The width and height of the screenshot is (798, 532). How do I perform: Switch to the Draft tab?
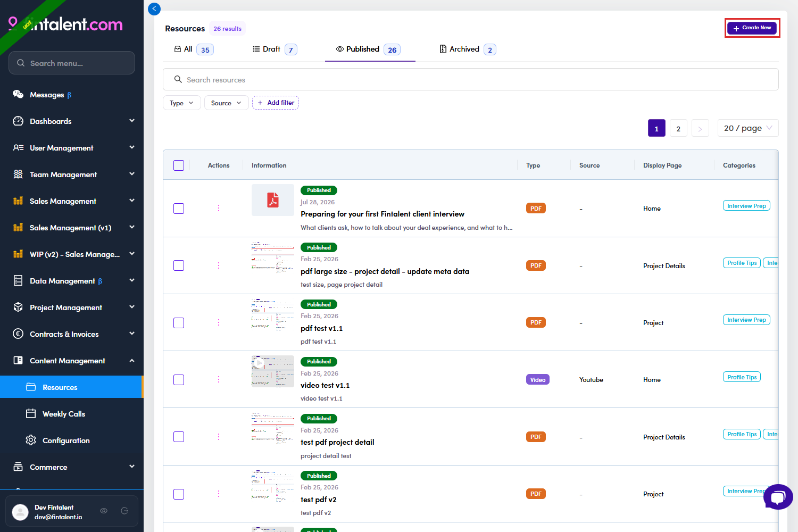pyautogui.click(x=275, y=49)
